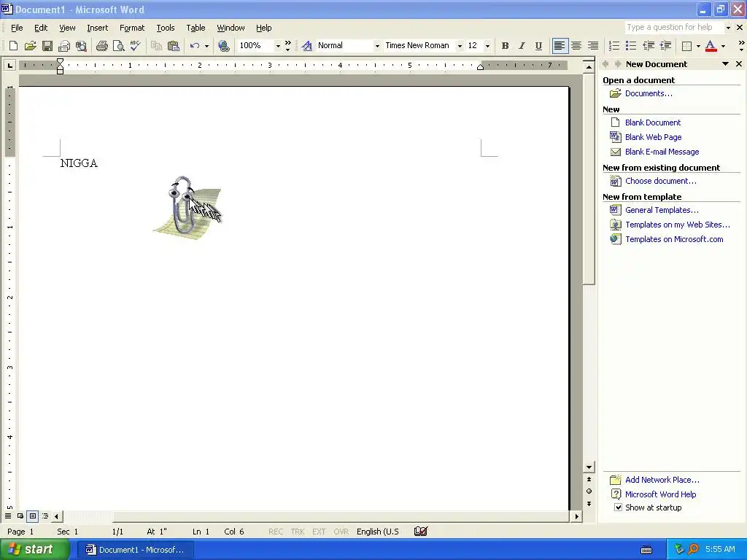
Task: Toggle underline formatting
Action: [538, 46]
